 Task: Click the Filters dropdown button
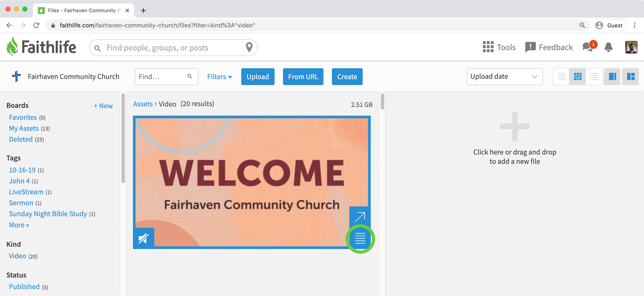(219, 76)
